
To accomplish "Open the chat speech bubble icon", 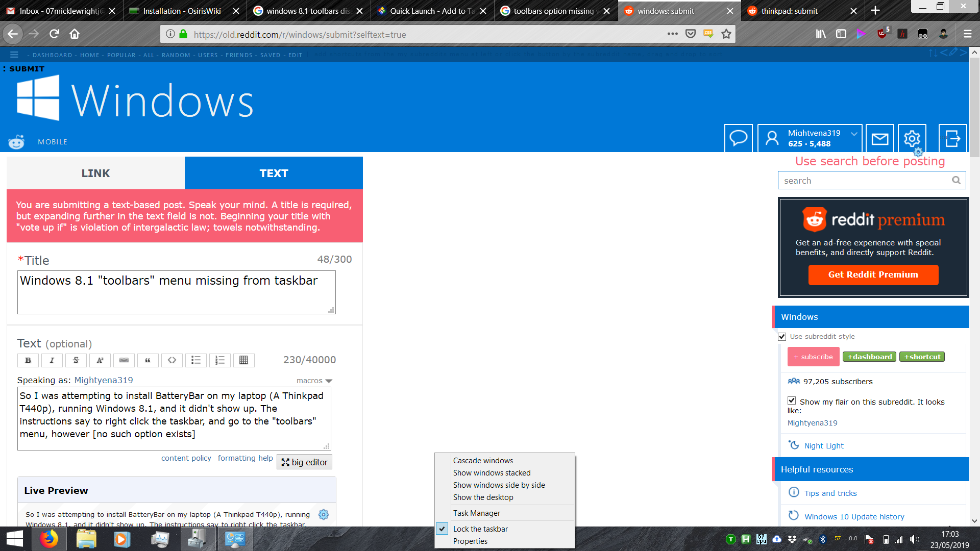I will [738, 138].
